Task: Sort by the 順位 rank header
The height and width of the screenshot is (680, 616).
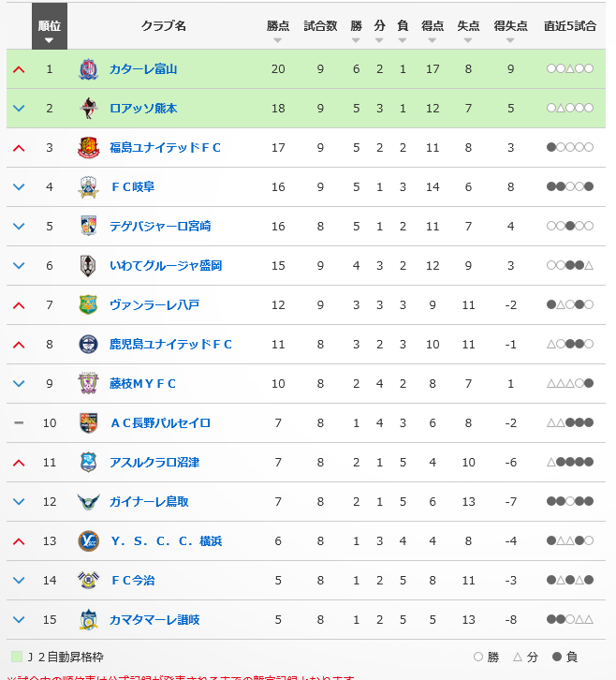Action: tap(50, 26)
